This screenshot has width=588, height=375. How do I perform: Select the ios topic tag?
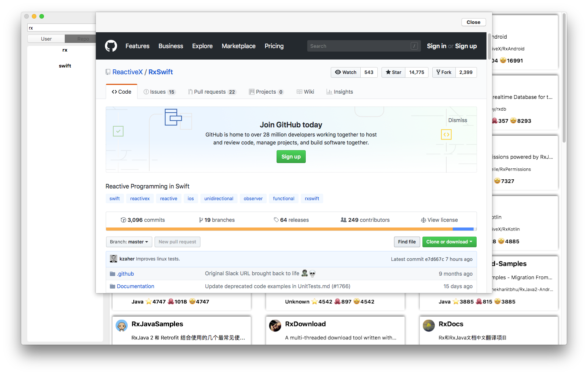191,199
